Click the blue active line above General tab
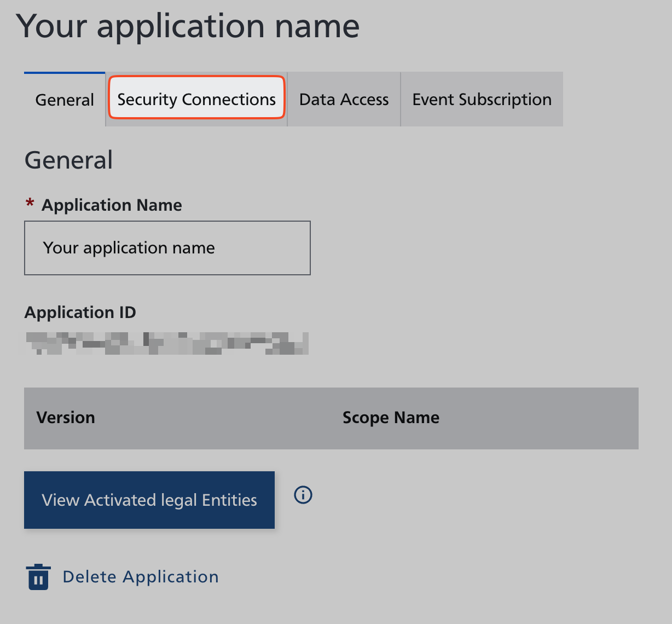Viewport: 672px width, 624px height. pyautogui.click(x=65, y=73)
